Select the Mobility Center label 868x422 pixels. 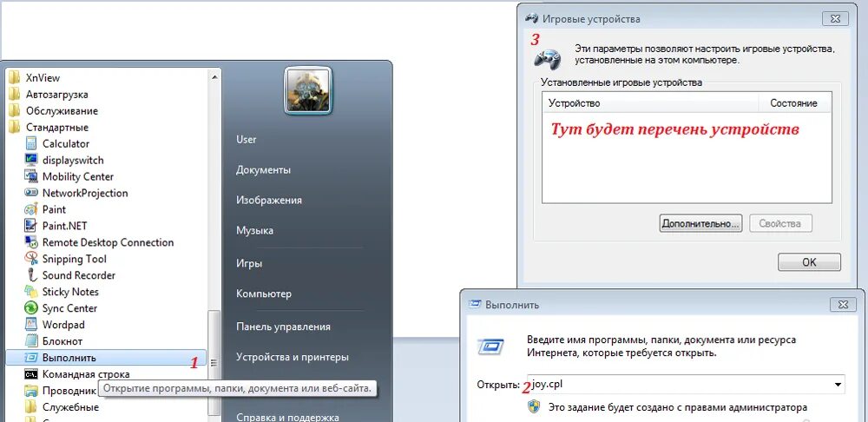tap(78, 176)
